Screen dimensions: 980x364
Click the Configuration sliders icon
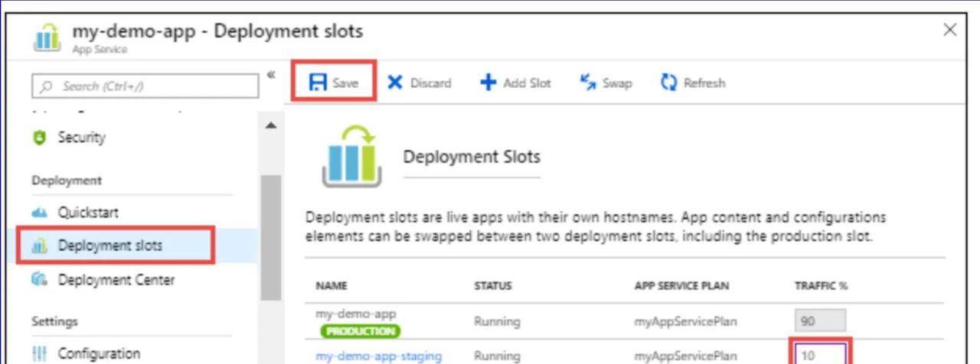pyautogui.click(x=41, y=354)
